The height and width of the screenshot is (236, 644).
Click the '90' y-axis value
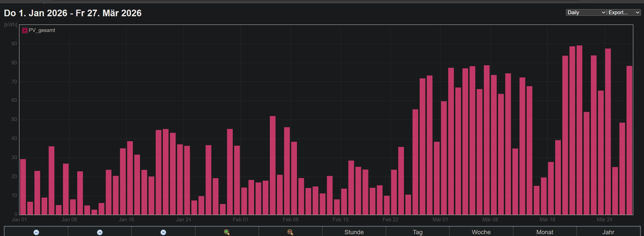14,44
